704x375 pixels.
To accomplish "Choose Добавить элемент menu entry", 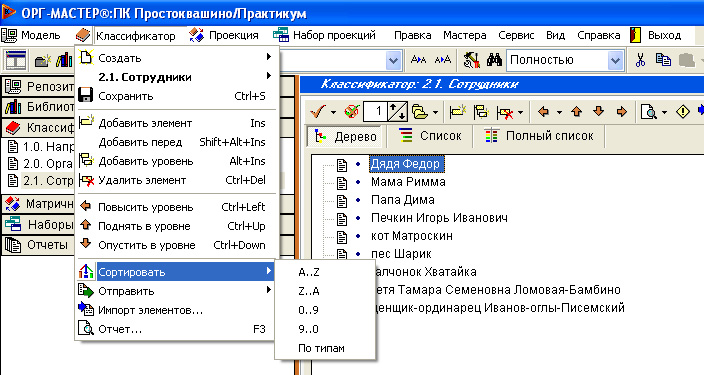I will 176,123.
